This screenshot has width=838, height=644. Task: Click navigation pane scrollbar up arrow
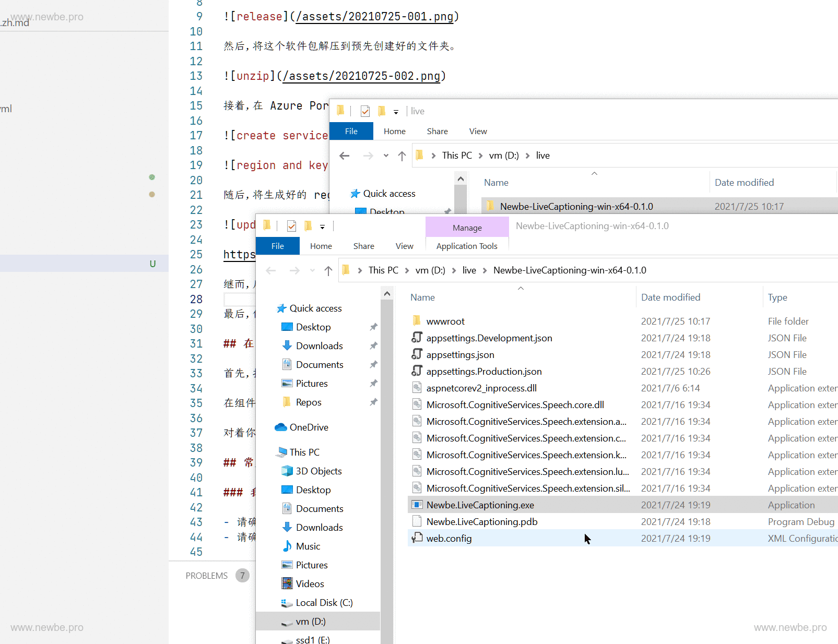387,294
